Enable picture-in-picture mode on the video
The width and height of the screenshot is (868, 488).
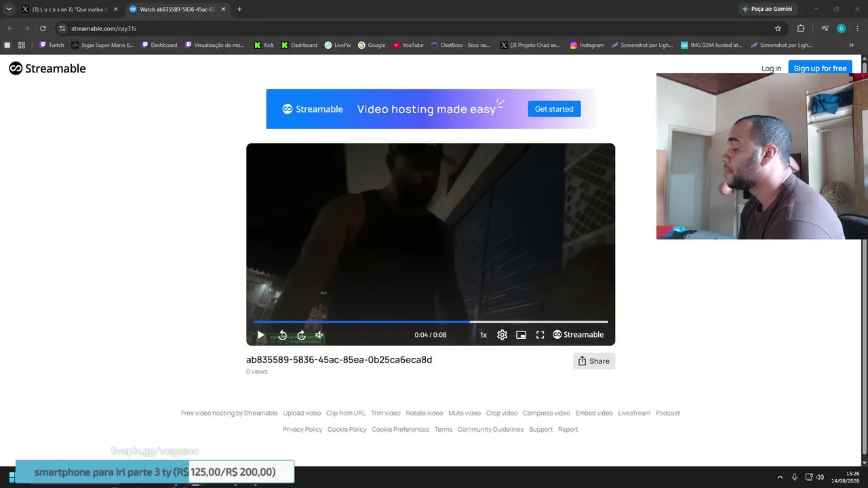(521, 335)
